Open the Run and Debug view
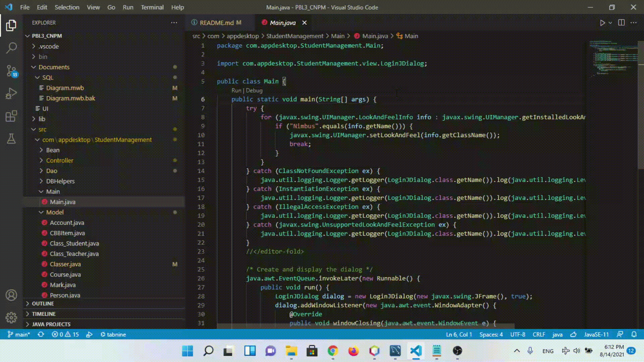 (x=11, y=94)
